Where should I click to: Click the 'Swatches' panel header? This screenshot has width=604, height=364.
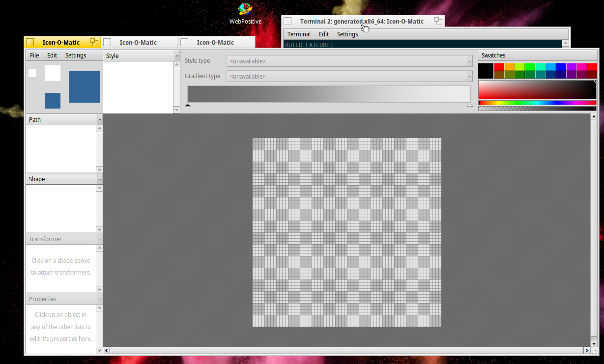(537, 56)
